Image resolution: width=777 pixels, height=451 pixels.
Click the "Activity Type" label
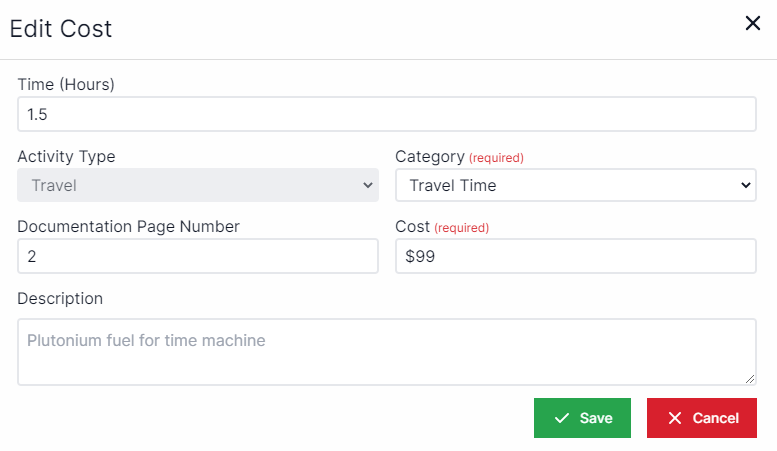66,156
